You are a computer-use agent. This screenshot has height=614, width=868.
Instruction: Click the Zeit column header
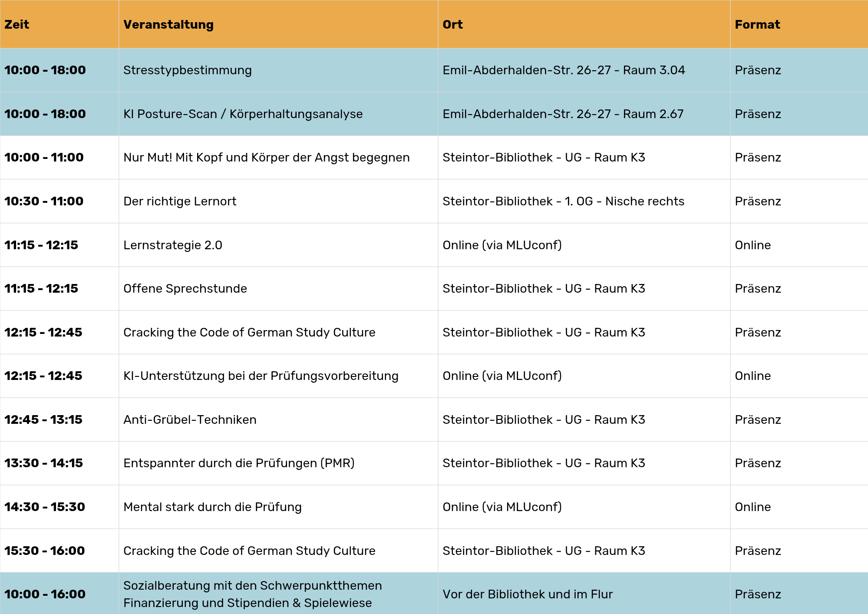(59, 24)
